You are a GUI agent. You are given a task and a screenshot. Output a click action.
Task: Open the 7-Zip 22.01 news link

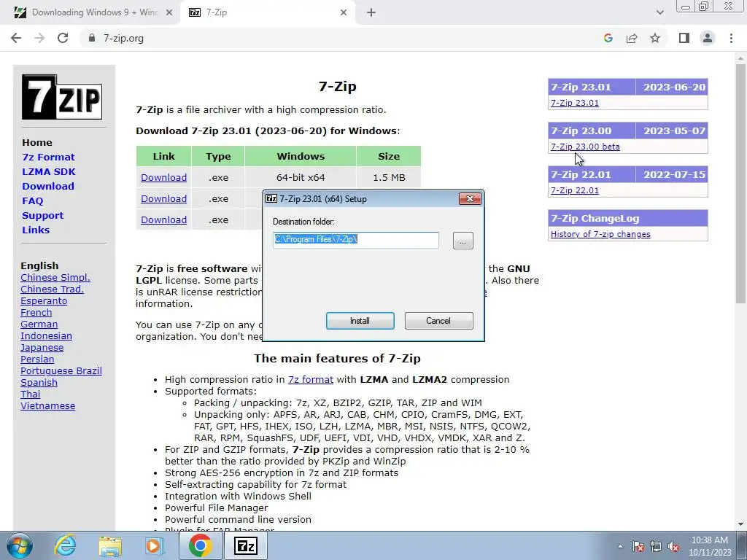pyautogui.click(x=575, y=190)
